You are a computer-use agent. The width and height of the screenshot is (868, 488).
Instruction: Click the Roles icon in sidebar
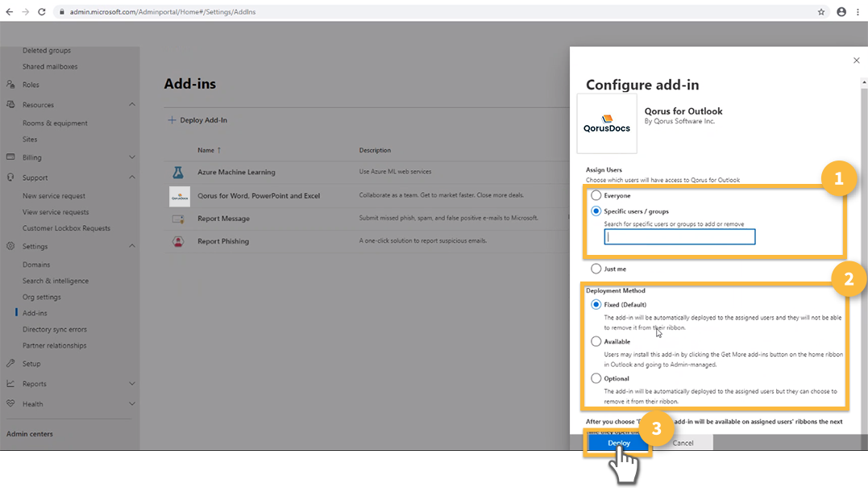[10, 85]
